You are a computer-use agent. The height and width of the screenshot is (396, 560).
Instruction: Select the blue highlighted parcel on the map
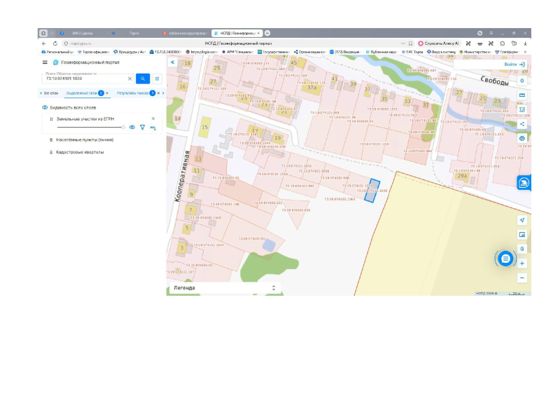tap(372, 191)
